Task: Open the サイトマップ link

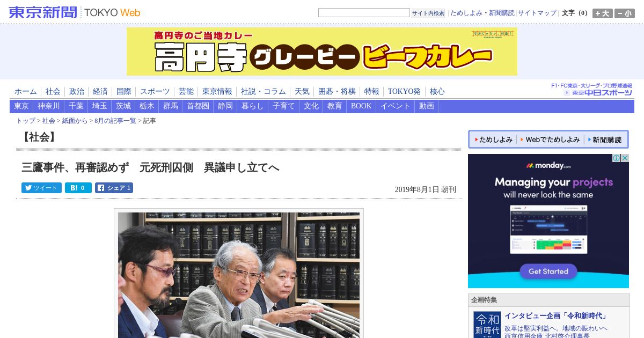Action: pos(537,13)
